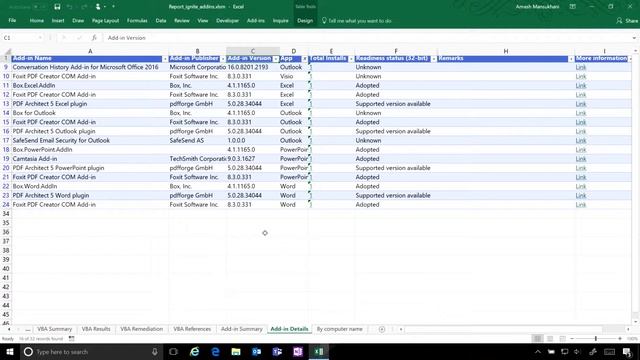Expand the Customize Quick Access Toolbar arrow

(x=113, y=7)
